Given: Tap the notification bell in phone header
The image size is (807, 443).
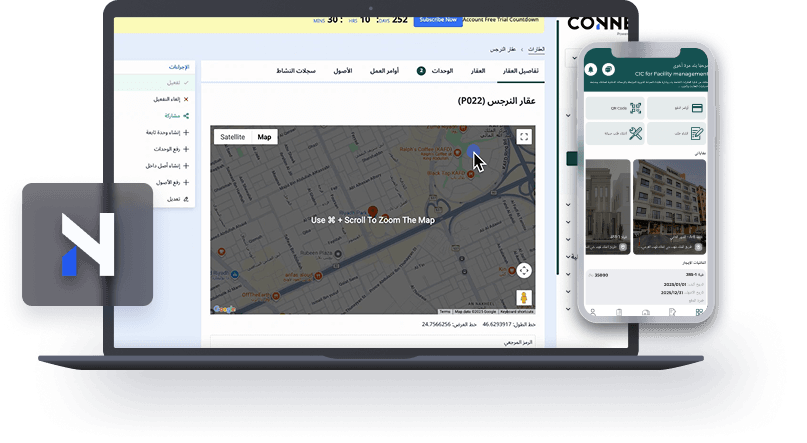Looking at the screenshot, I should 591,69.
